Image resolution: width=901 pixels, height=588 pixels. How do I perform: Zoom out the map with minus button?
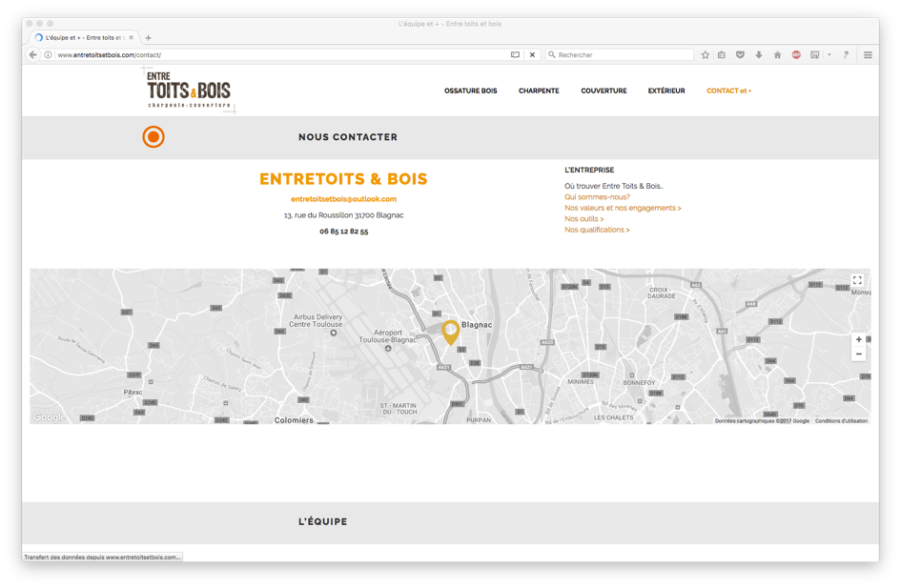coord(858,354)
